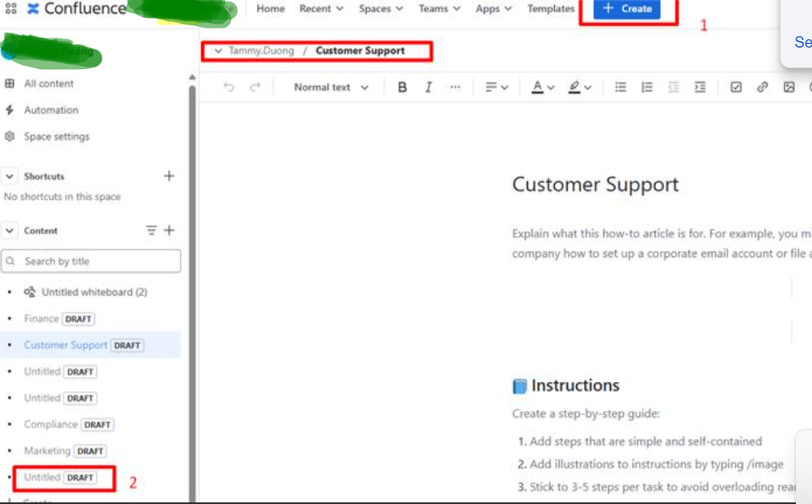Click the Space settings gear icon
Image resolution: width=812 pixels, height=504 pixels.
coord(9,136)
